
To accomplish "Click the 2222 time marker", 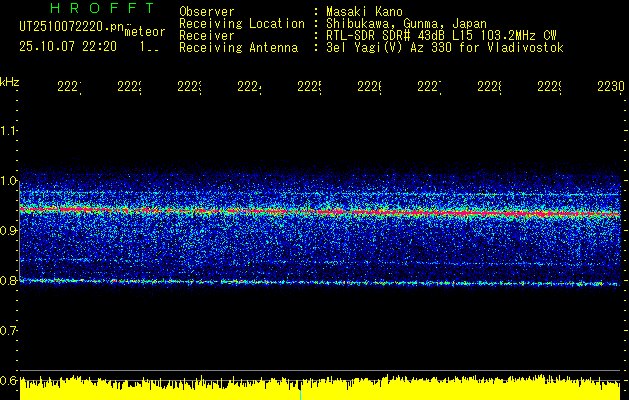I will click(130, 87).
